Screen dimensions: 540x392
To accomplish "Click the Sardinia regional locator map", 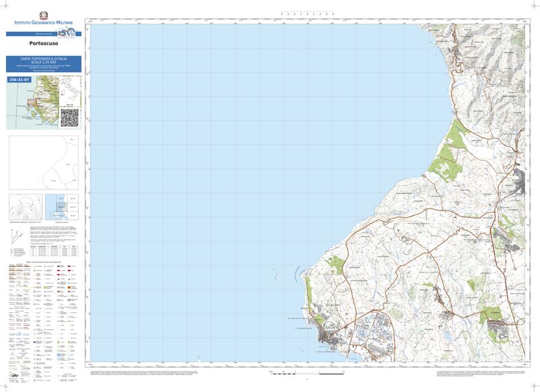I will (x=35, y=103).
